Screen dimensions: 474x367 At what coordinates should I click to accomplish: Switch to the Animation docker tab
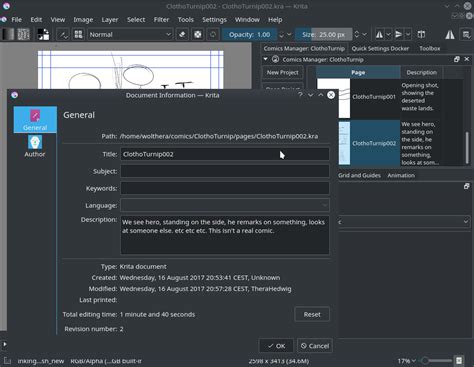coord(401,175)
